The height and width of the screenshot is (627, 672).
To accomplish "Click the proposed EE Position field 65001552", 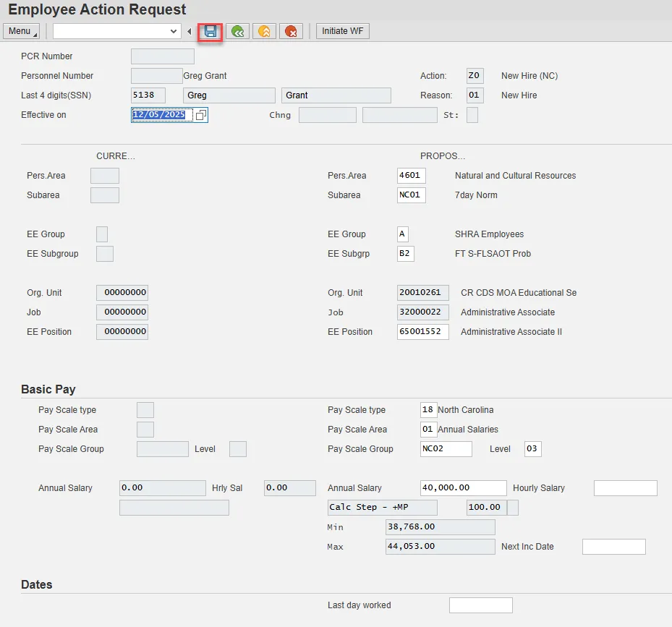I will coord(422,332).
